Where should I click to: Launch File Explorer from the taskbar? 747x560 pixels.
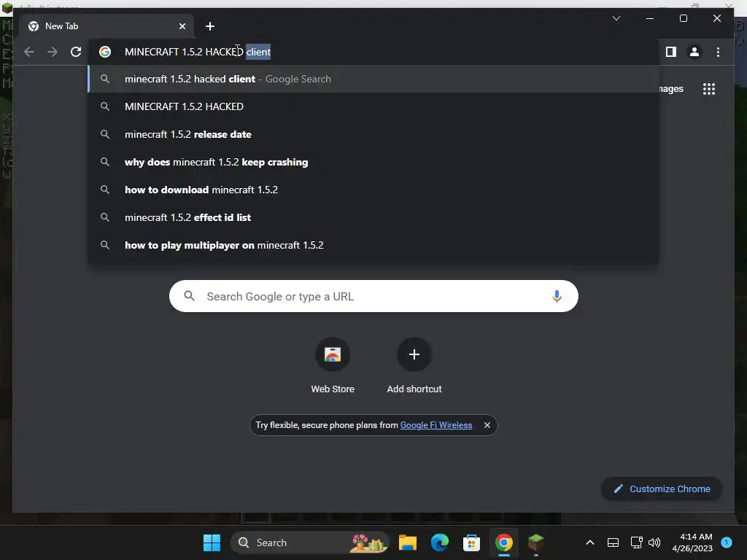pyautogui.click(x=408, y=542)
